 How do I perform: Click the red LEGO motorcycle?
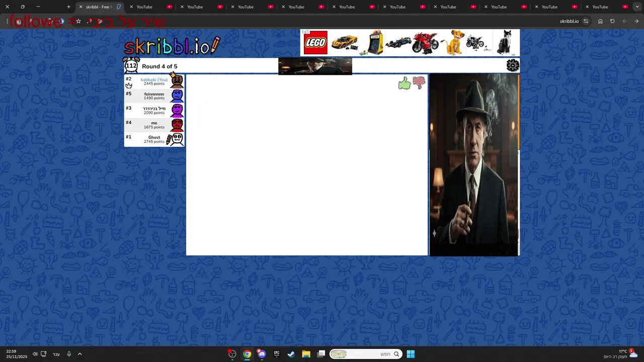[x=426, y=43]
